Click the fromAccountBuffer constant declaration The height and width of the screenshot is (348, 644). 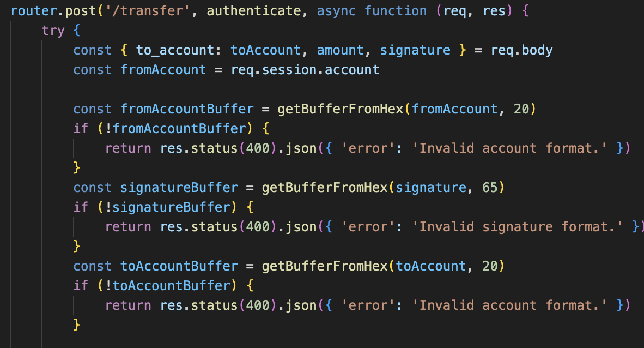187,109
